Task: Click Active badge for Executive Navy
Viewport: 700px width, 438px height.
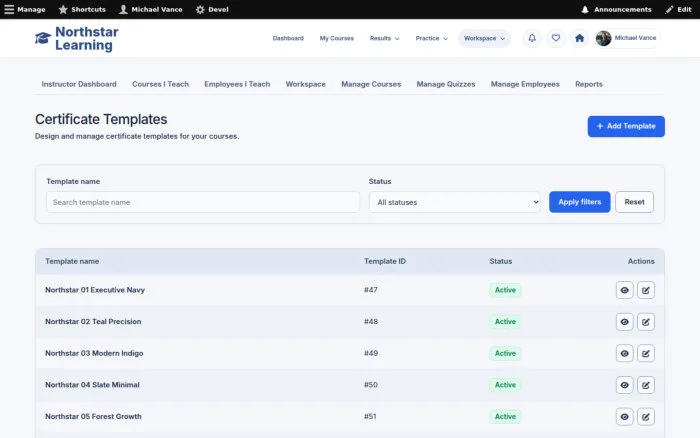Action: point(505,290)
